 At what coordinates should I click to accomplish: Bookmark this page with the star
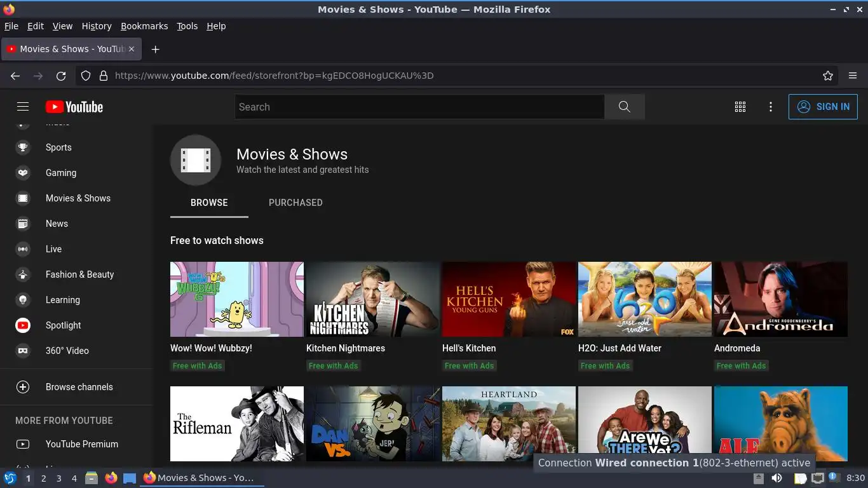coord(828,76)
